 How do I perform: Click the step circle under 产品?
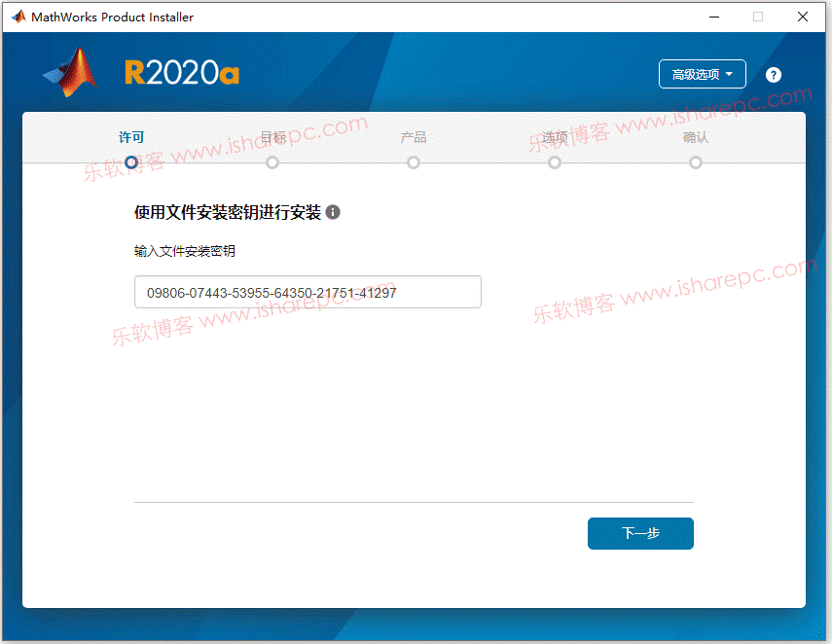pyautogui.click(x=414, y=162)
